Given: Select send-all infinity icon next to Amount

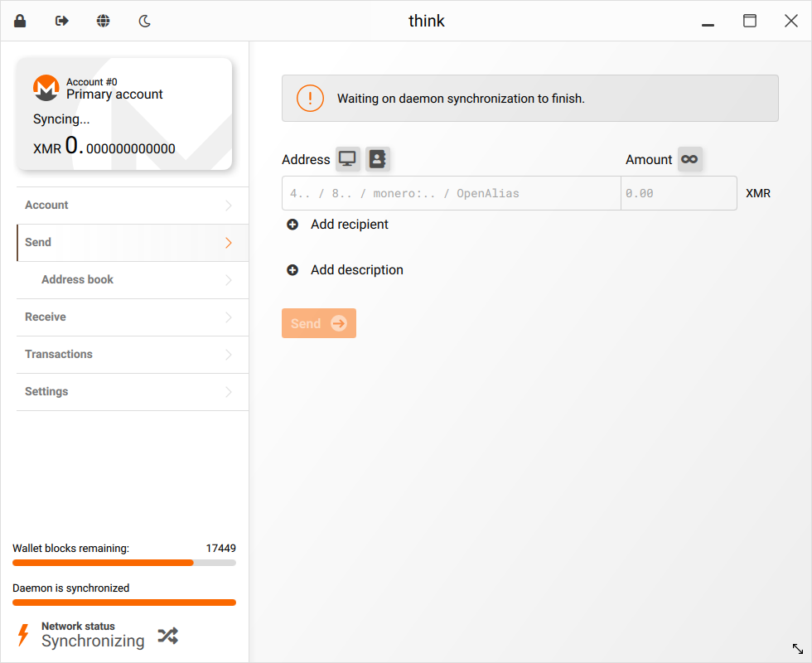Looking at the screenshot, I should (689, 159).
